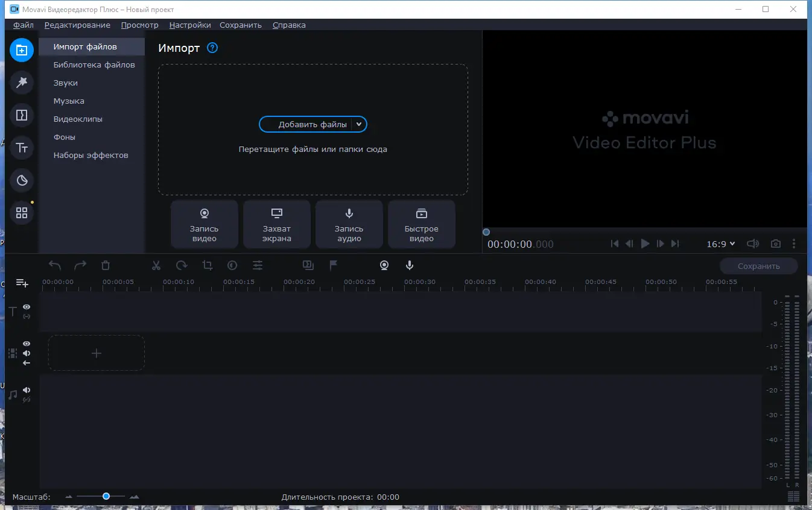Select the Звуки category
This screenshot has width=812, height=510.
point(92,83)
